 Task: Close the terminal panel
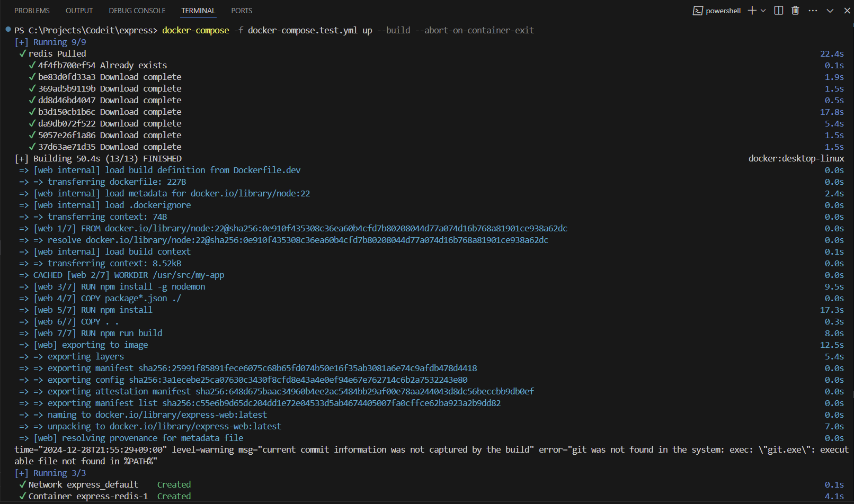(x=847, y=11)
